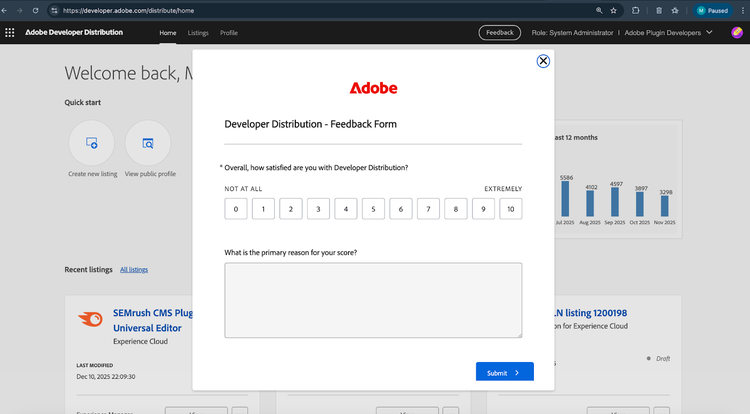The image size is (750, 414).
Task: Close the feedback form with X icon
Action: point(543,61)
